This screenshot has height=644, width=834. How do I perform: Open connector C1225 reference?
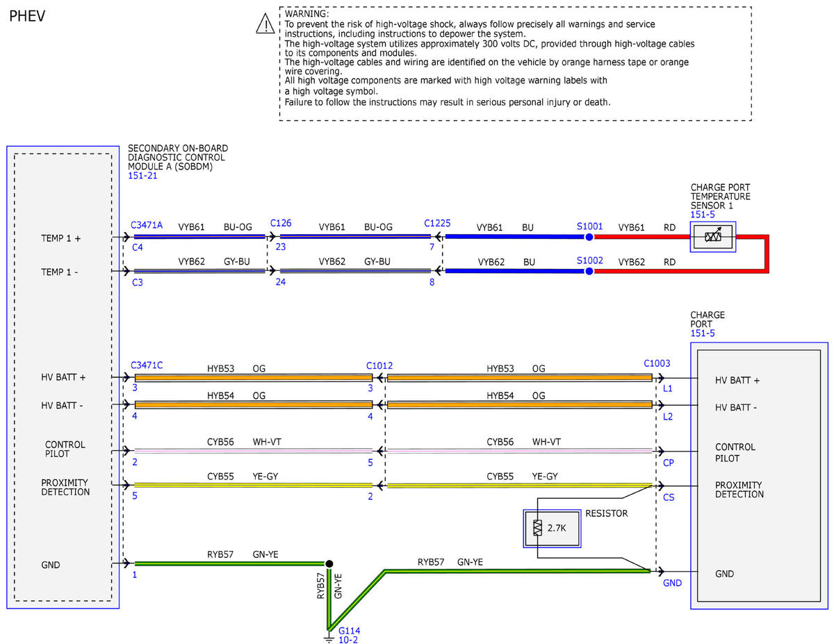438,224
